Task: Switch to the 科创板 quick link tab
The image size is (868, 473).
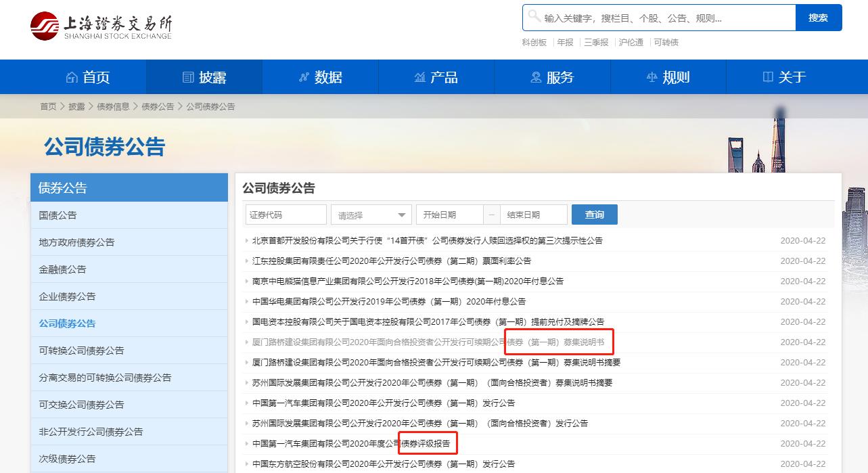Action: 534,42
